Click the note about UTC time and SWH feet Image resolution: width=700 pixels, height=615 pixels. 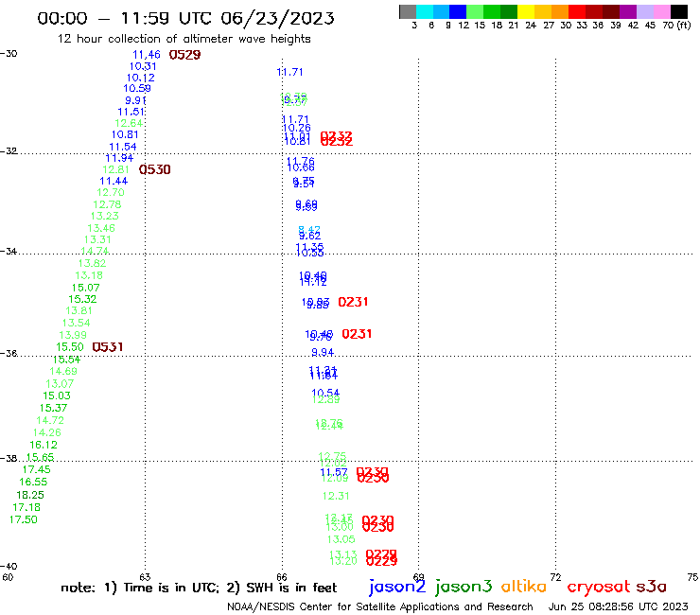[x=199, y=588]
